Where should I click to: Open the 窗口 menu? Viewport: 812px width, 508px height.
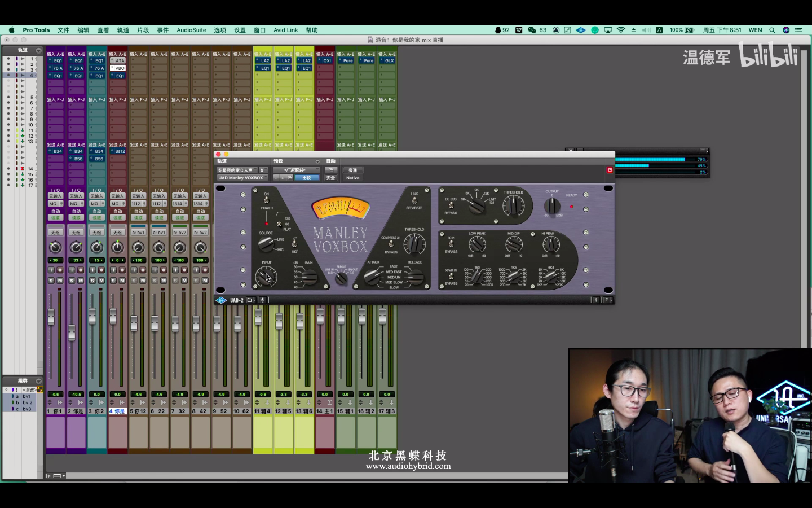[259, 30]
